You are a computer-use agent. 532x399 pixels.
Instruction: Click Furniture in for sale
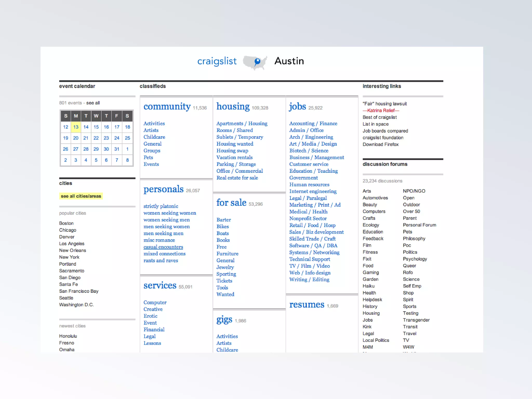click(x=227, y=254)
